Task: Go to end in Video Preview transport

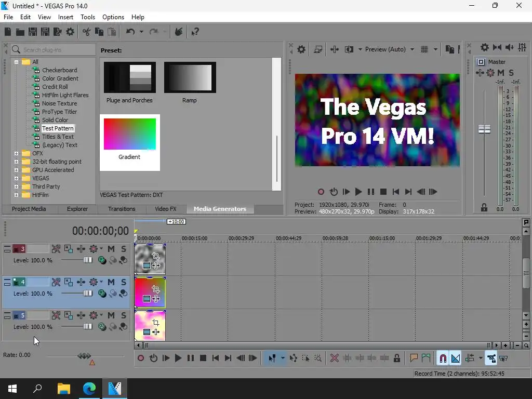Action: [408, 192]
